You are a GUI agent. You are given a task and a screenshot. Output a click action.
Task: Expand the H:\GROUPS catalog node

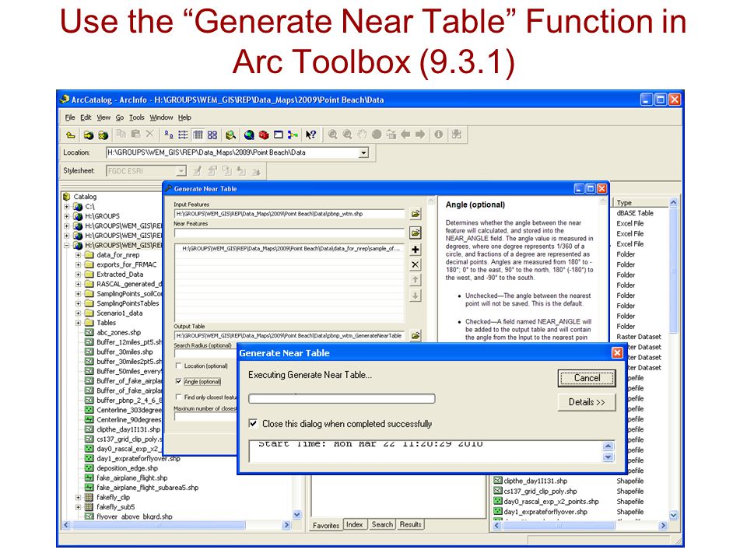click(67, 216)
